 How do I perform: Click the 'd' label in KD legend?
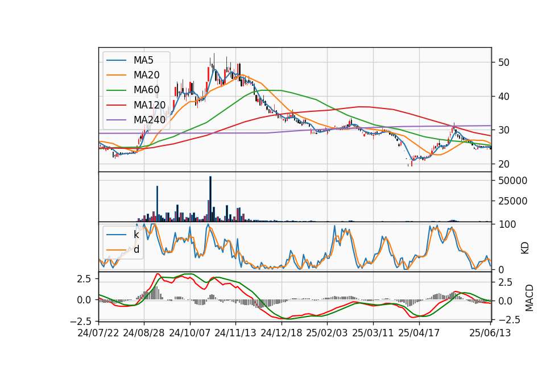tap(136, 249)
